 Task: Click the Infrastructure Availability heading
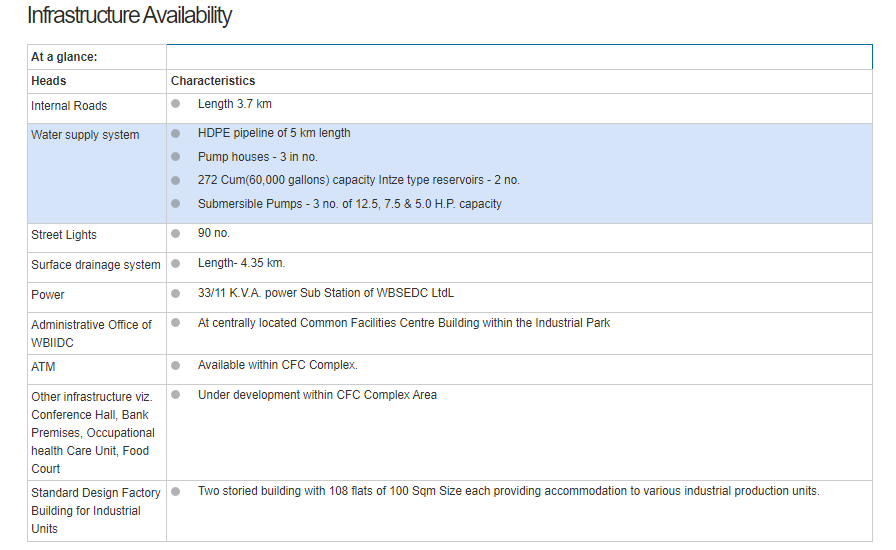(x=129, y=16)
